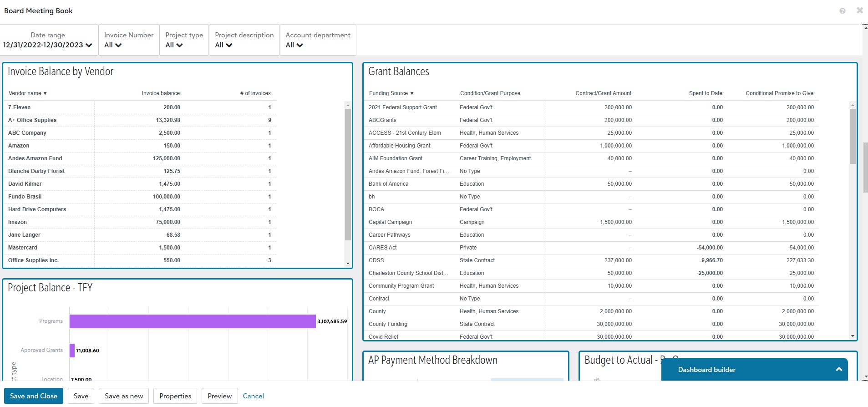Sort by Vendor name column arrow

pyautogui.click(x=45, y=93)
